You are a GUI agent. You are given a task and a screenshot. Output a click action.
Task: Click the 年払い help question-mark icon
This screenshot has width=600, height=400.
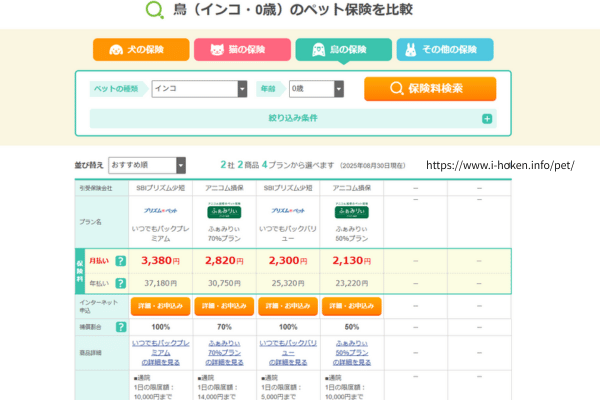click(121, 283)
